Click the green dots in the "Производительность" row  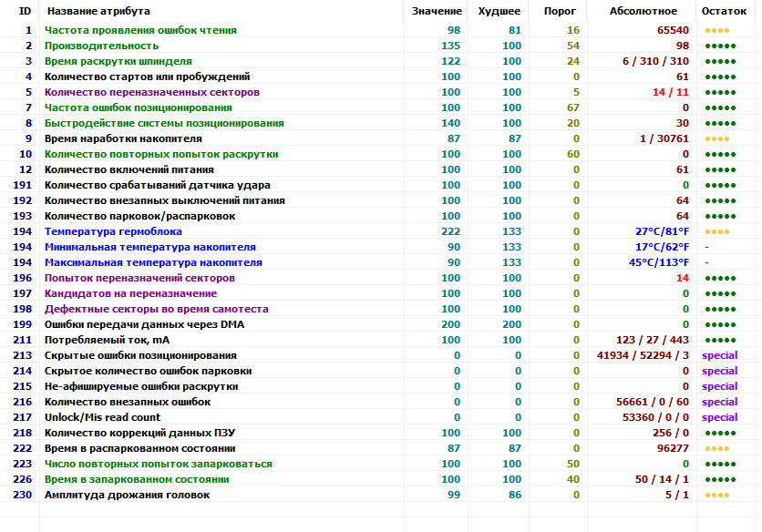pos(719,46)
